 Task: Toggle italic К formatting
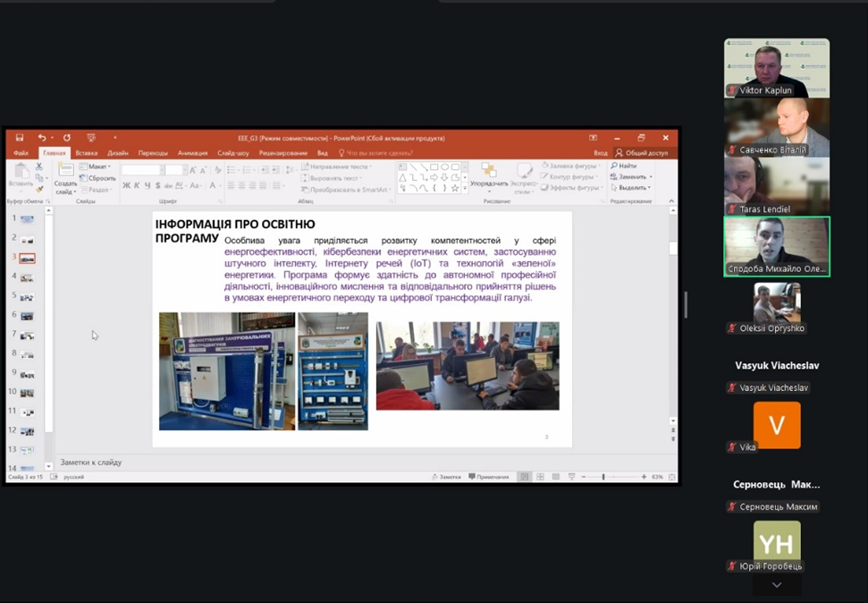[x=137, y=186]
